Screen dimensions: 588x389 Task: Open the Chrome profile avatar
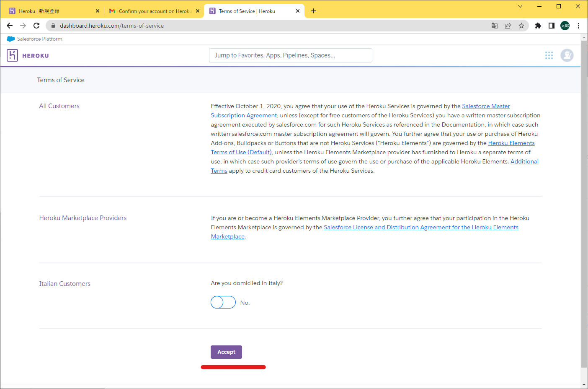click(x=565, y=26)
